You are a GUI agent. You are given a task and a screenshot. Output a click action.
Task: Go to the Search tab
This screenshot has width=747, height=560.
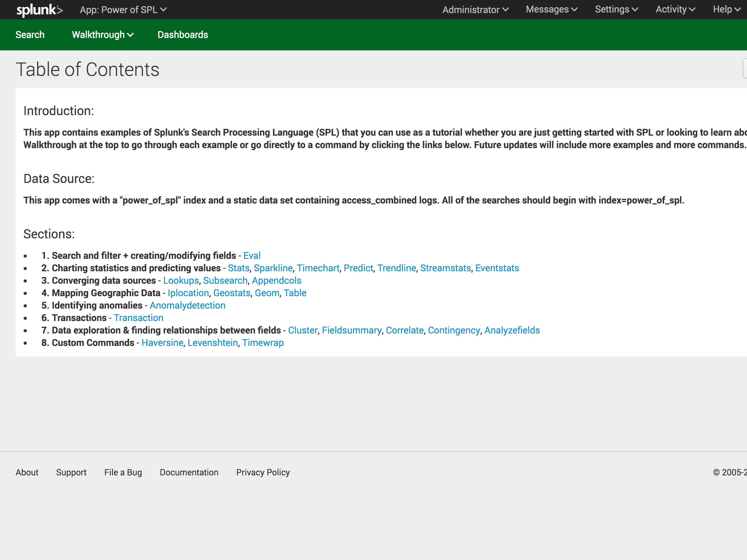[x=30, y=35]
